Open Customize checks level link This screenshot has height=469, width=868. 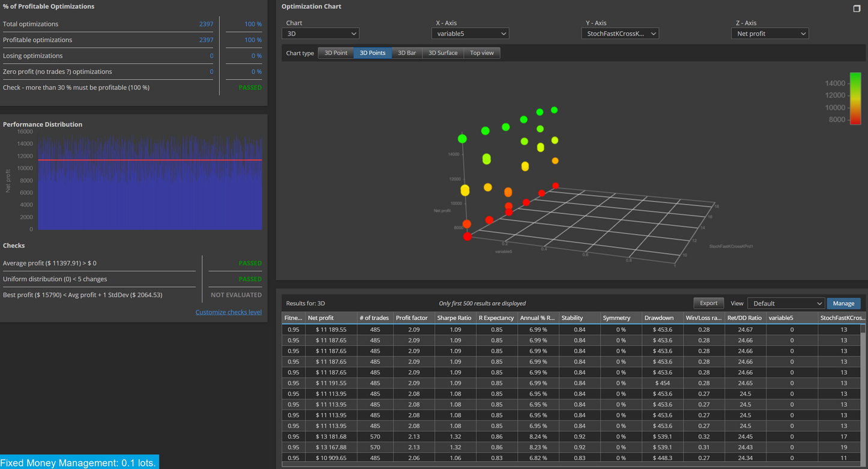[228, 312]
